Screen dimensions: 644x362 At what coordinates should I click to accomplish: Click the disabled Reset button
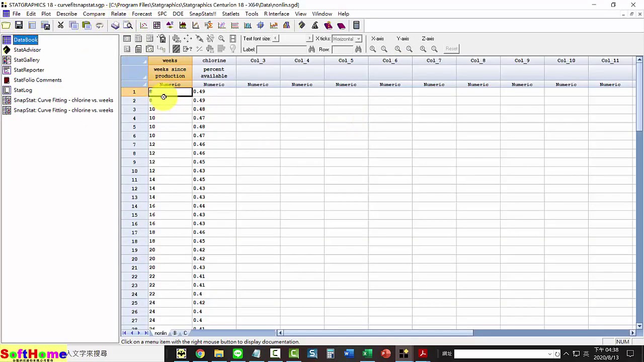point(451,49)
